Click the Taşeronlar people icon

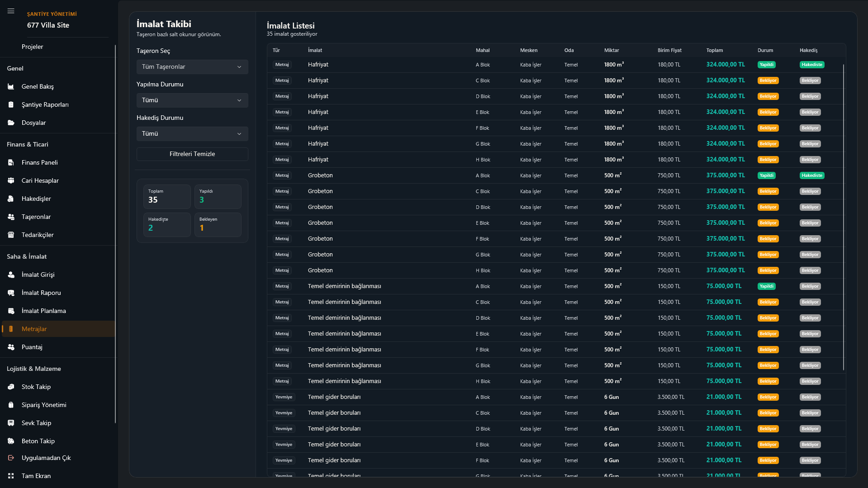pos(11,217)
